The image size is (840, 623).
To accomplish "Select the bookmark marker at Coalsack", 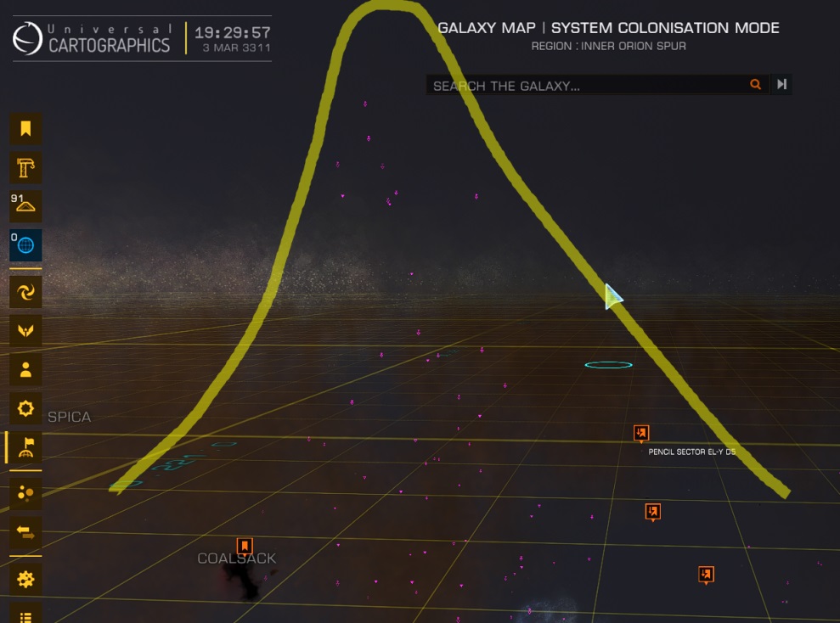I will (245, 546).
